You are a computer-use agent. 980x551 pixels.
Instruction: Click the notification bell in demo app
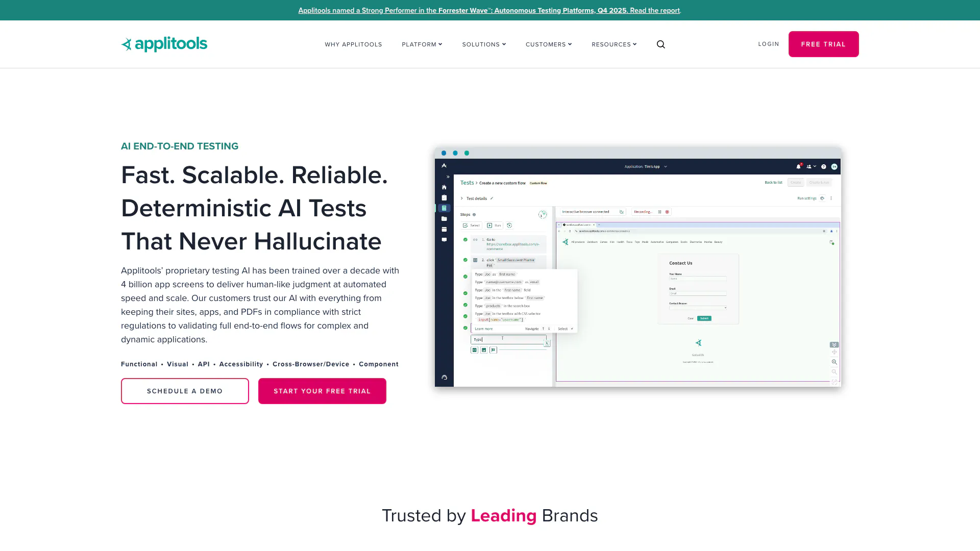click(x=798, y=166)
